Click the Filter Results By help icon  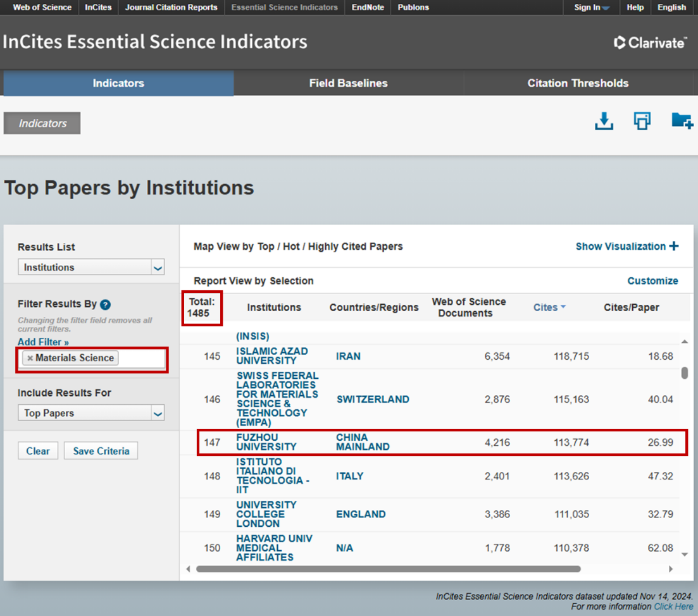106,304
